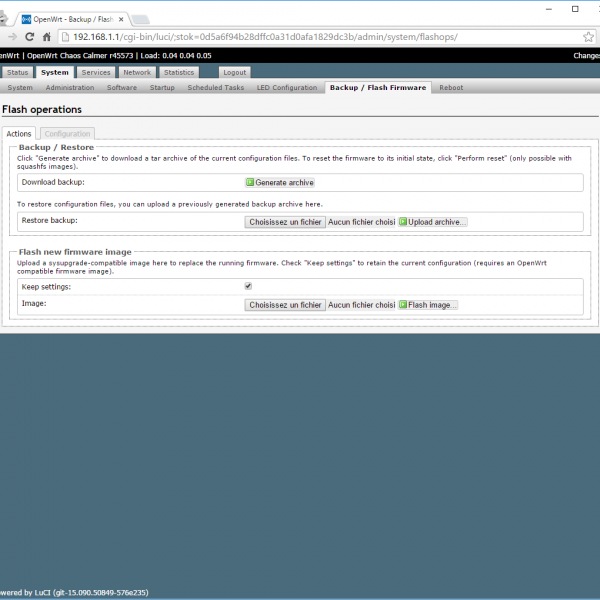Switch to the Network menu tab

(137, 72)
